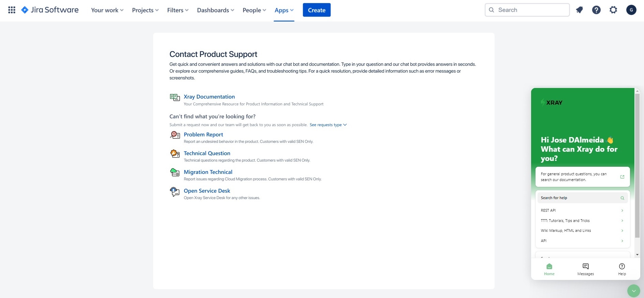The width and height of the screenshot is (644, 298).
Task: Click the Migration Technical cloud icon
Action: pyautogui.click(x=175, y=173)
